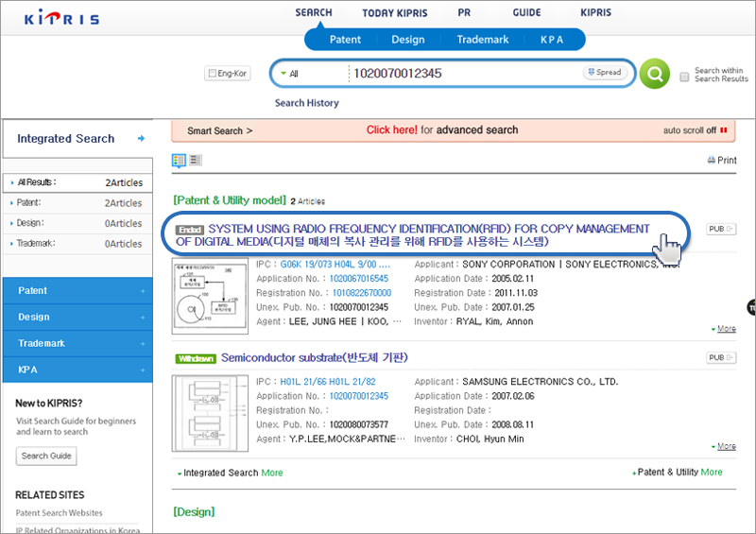Select the KPA search tab
The height and width of the screenshot is (534, 756).
coord(552,40)
